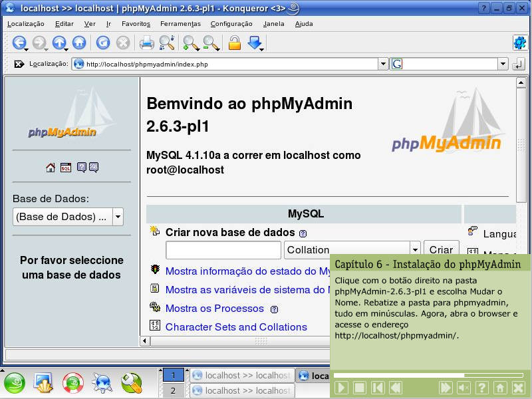
Task: Click the new database name text field
Action: click(x=223, y=250)
